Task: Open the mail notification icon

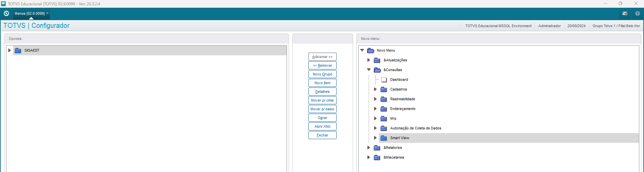Action: (x=625, y=13)
